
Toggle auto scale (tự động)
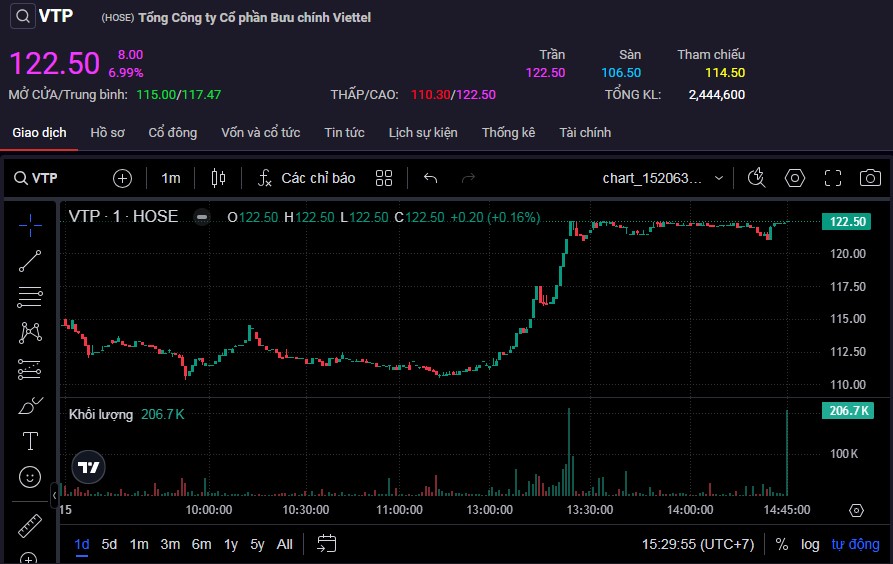[855, 544]
